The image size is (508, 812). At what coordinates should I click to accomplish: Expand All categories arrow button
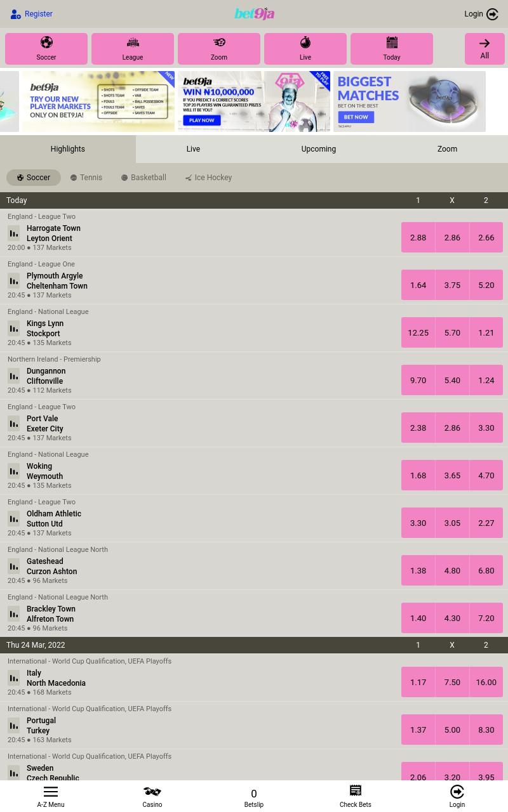pyautogui.click(x=485, y=49)
